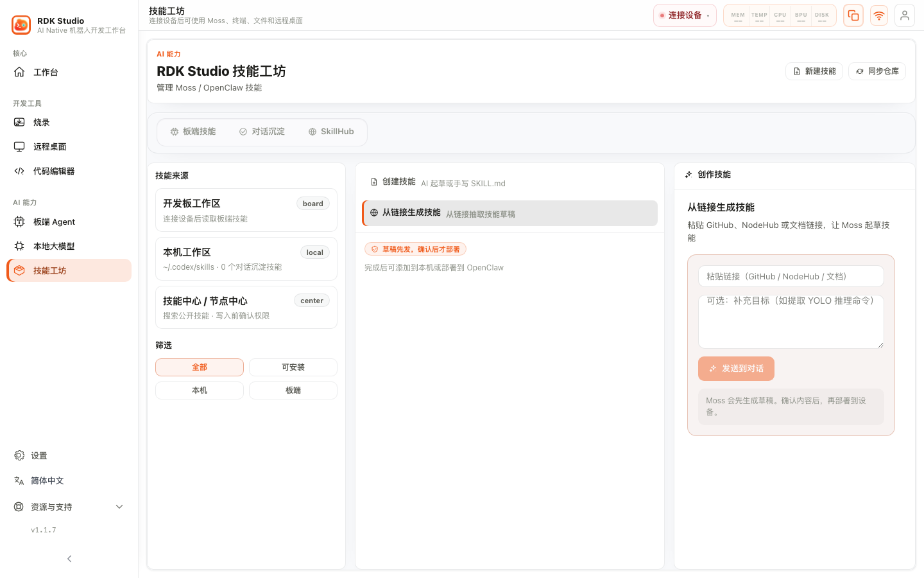The width and height of the screenshot is (924, 578).
Task: Filter by 板端
Action: pos(293,390)
